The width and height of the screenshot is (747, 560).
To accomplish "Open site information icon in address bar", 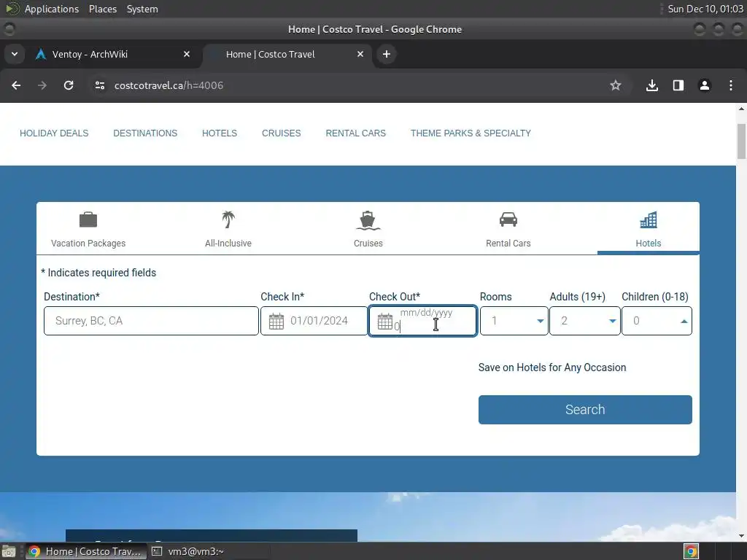I will tap(100, 85).
